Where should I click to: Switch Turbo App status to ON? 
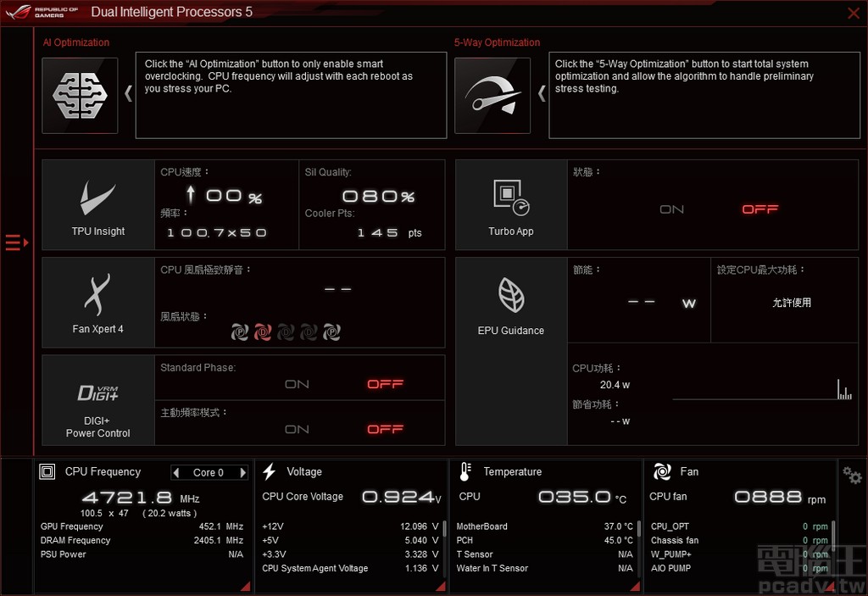coord(671,209)
